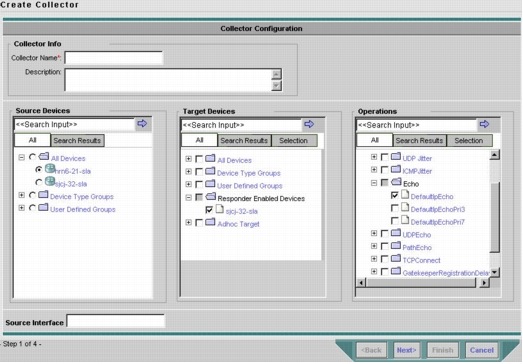Click the Source Devices search arrow icon
The width and height of the screenshot is (523, 364).
click(x=142, y=123)
